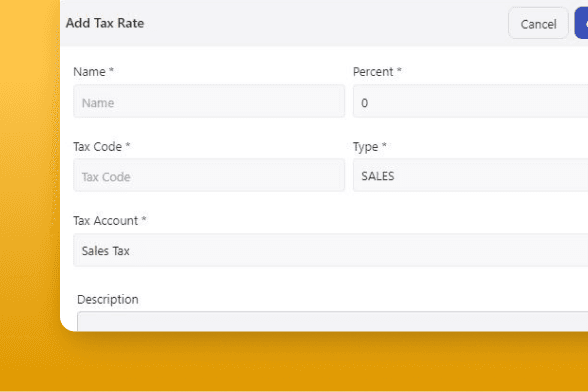The image size is (588, 392).
Task: Click into the Description text area
Action: pos(333,321)
